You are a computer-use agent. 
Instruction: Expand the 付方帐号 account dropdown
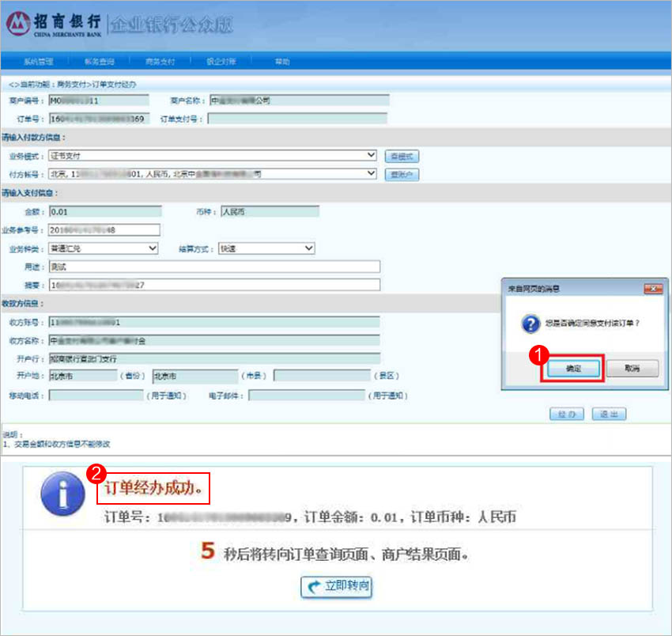point(213,174)
